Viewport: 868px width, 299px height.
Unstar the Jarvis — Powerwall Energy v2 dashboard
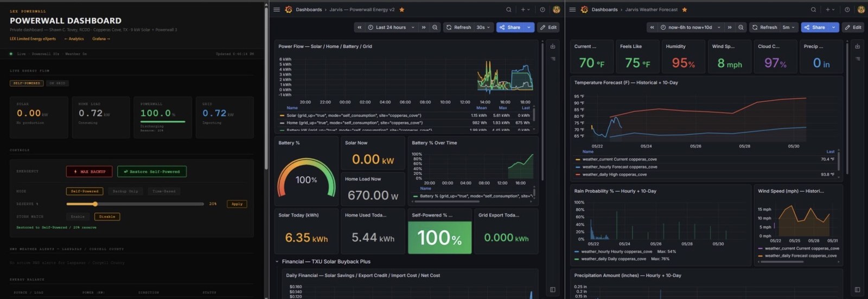tap(401, 9)
